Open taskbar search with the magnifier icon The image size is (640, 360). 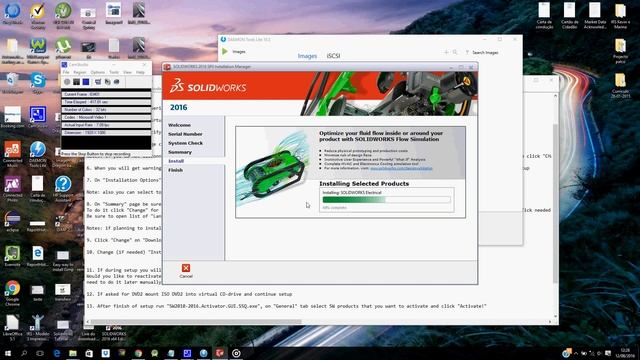24,353
